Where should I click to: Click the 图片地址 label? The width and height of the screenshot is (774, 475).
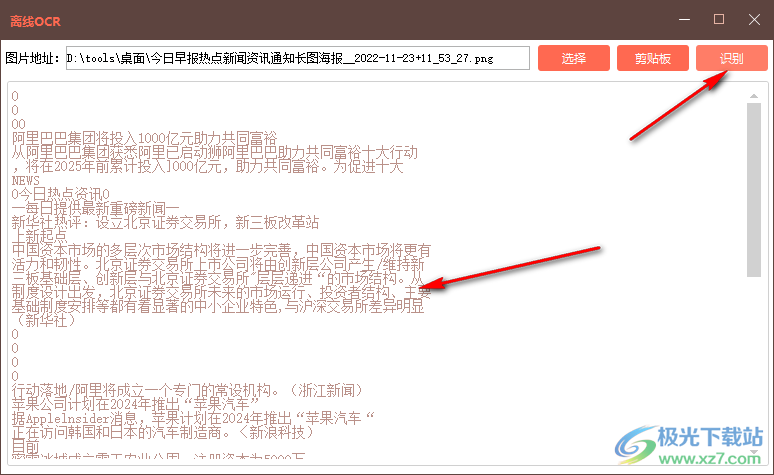32,58
